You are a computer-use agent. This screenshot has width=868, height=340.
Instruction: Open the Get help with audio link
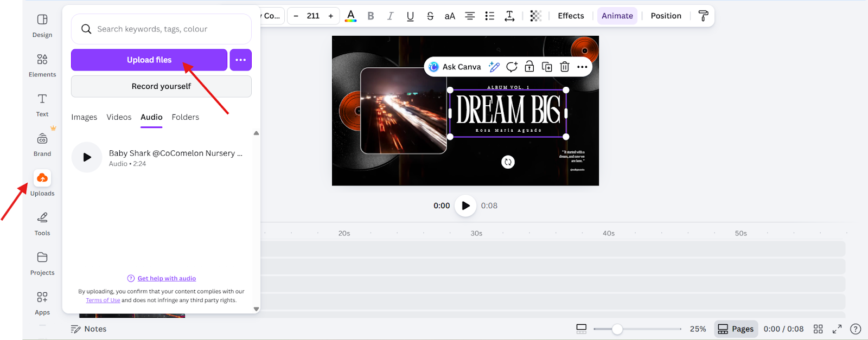pos(167,278)
